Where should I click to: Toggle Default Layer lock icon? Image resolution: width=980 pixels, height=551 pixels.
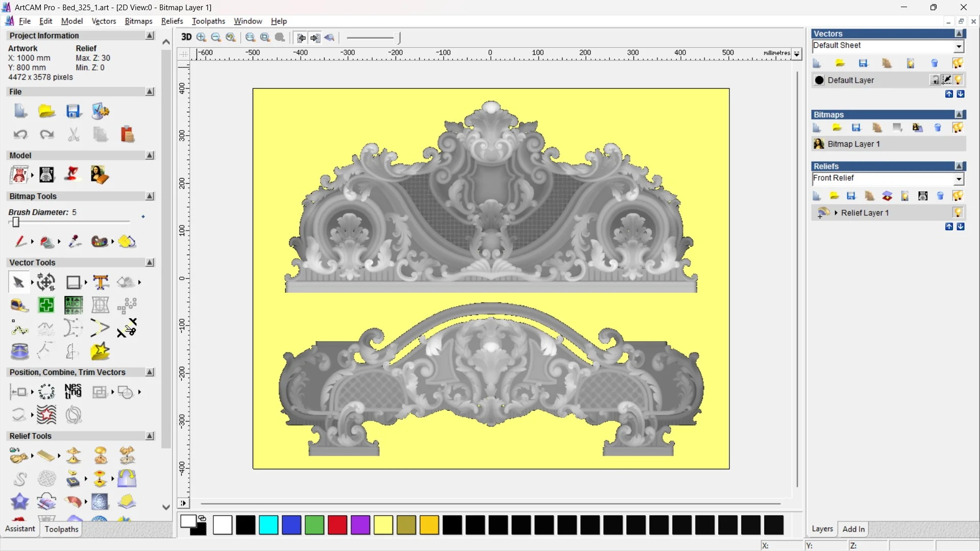935,80
